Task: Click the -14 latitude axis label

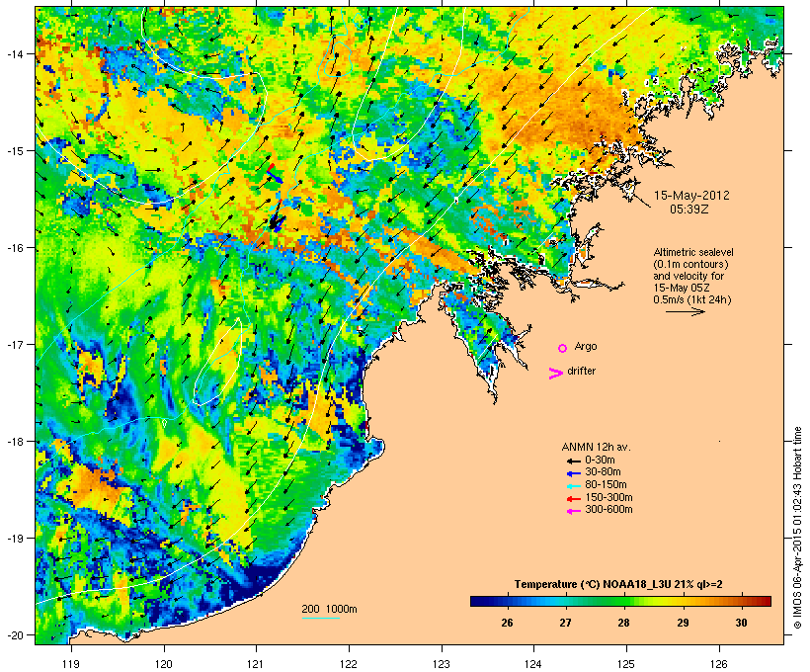Action: [x=14, y=53]
